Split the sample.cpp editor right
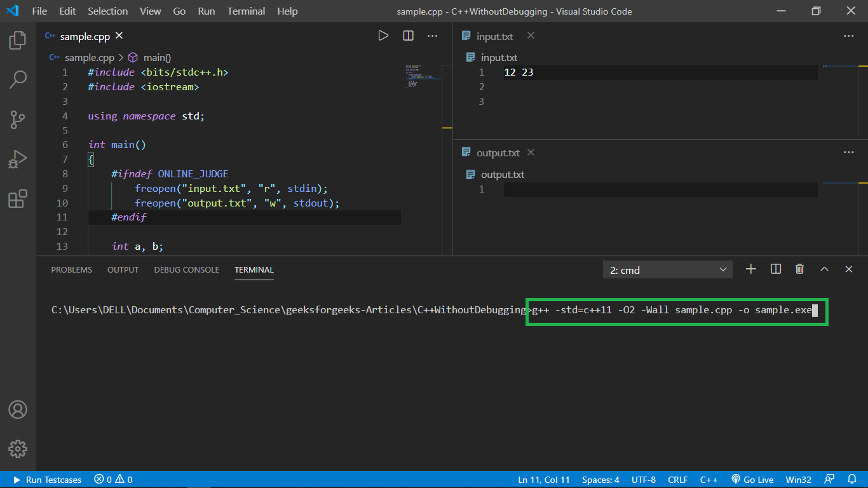The height and width of the screenshot is (488, 868). click(x=408, y=36)
